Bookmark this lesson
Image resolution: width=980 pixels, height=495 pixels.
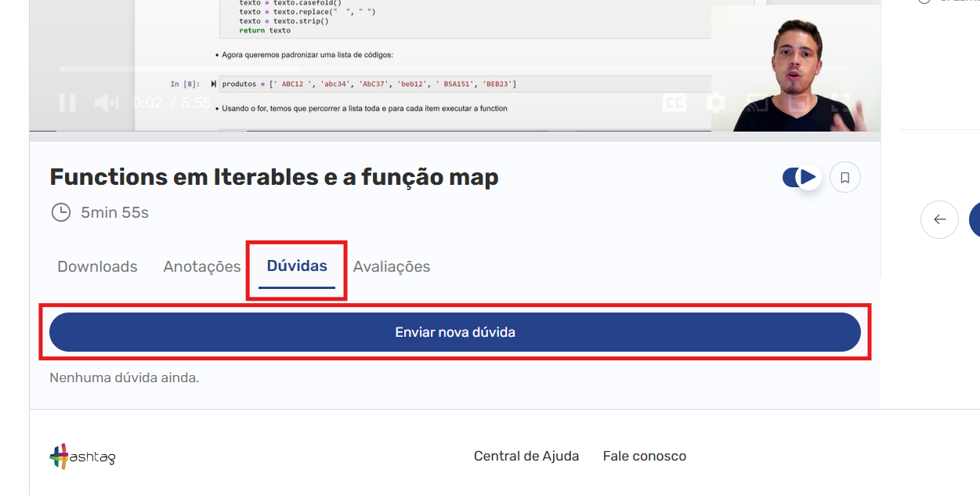tap(844, 178)
